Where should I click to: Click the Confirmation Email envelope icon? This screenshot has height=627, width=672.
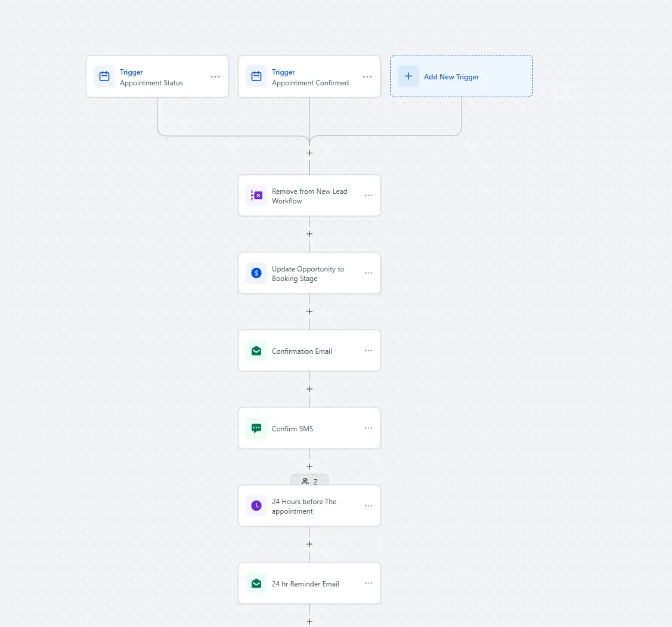pos(256,351)
